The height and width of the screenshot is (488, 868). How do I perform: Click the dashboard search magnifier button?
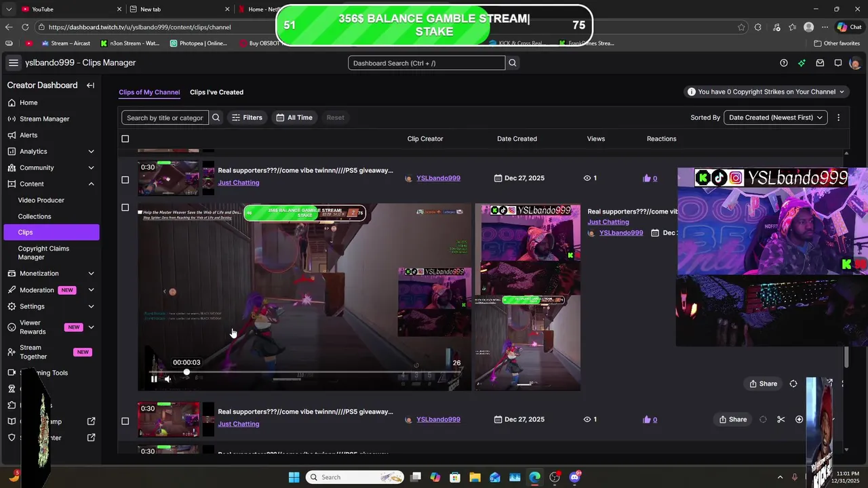(513, 63)
